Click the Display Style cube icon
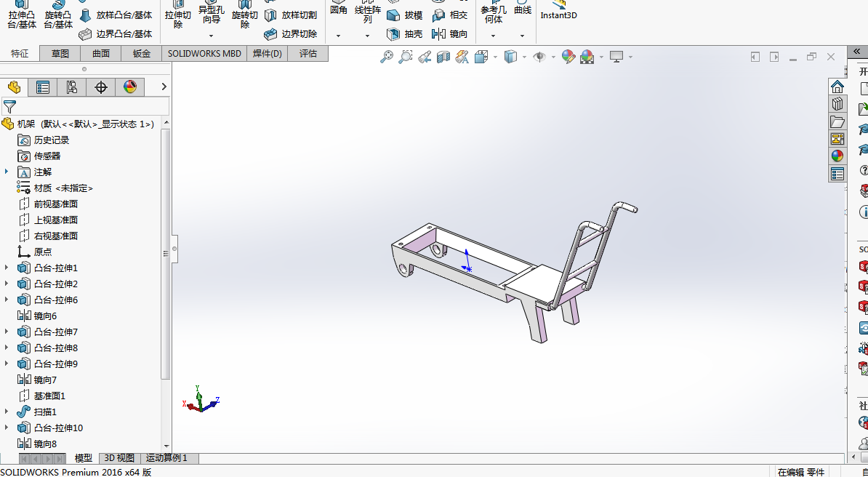 (510, 57)
